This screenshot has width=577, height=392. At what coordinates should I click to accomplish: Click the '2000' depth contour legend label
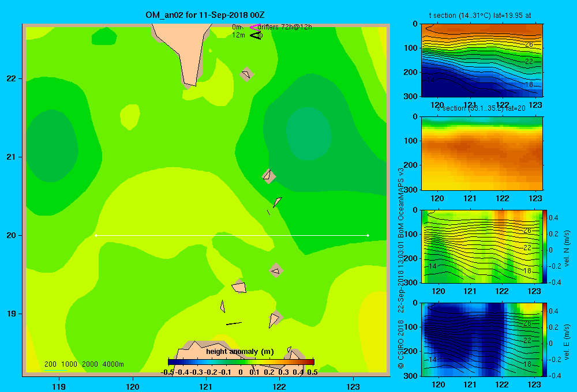pos(90,364)
